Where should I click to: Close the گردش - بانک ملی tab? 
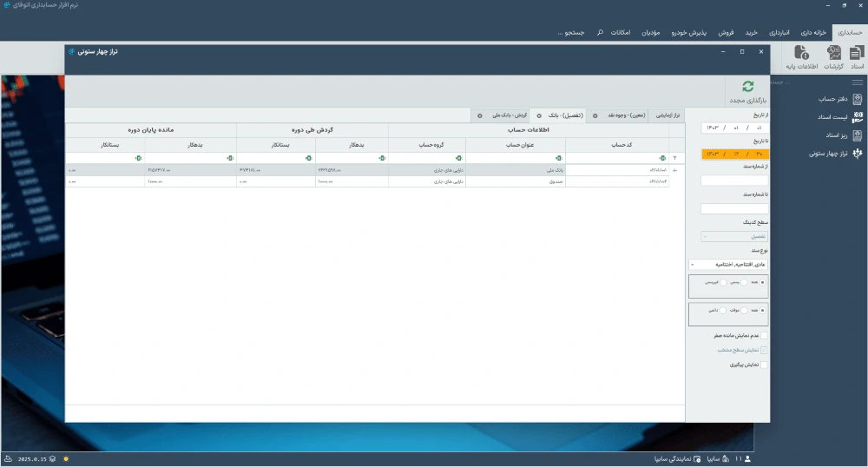[x=480, y=115]
